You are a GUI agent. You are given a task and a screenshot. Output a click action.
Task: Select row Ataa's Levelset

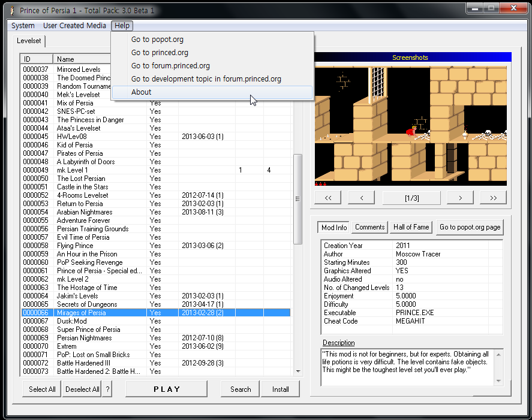[156, 128]
